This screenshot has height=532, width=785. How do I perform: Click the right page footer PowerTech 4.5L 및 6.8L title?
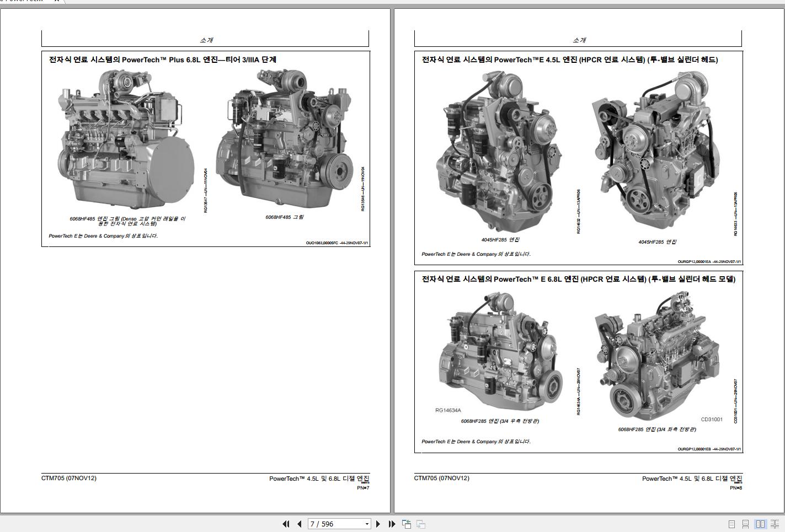692,479
